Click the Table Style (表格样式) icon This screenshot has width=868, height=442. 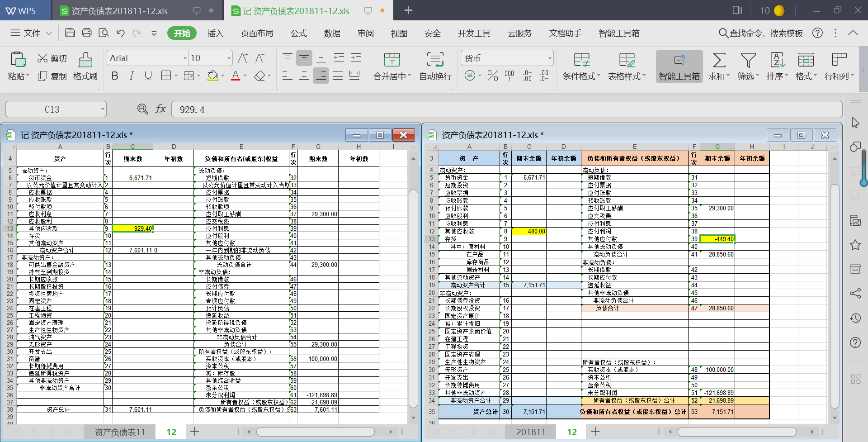[627, 60]
